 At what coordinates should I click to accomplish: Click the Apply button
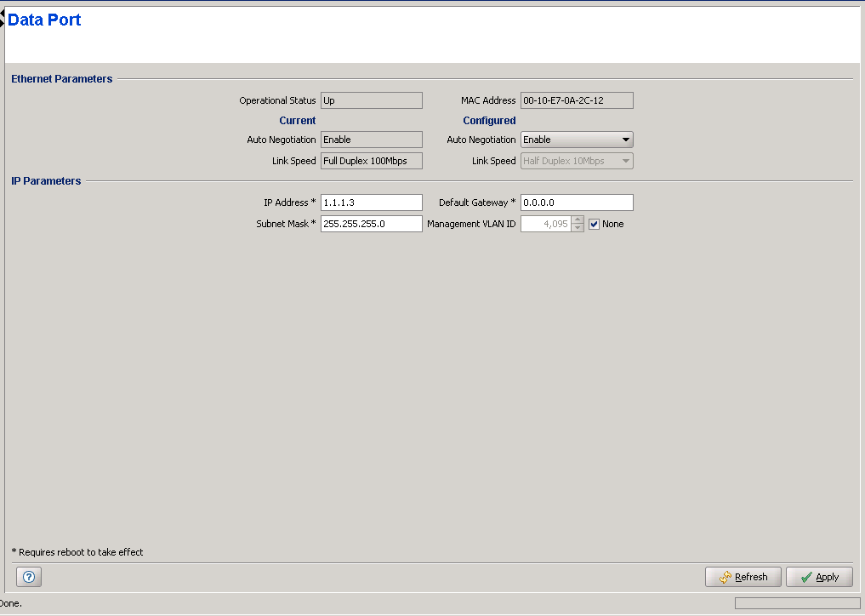pos(818,577)
